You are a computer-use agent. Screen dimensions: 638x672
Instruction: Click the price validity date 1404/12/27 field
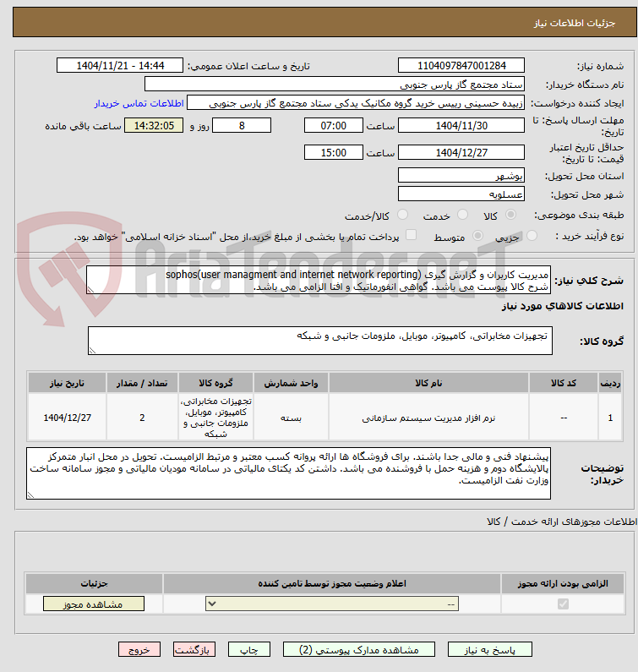pos(461,152)
